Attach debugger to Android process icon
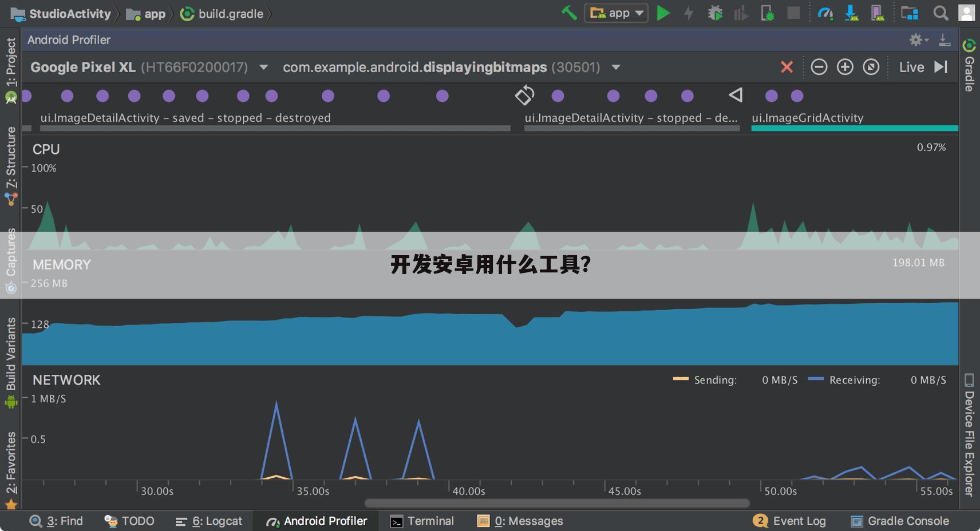Image resolution: width=980 pixels, height=531 pixels. [767, 13]
